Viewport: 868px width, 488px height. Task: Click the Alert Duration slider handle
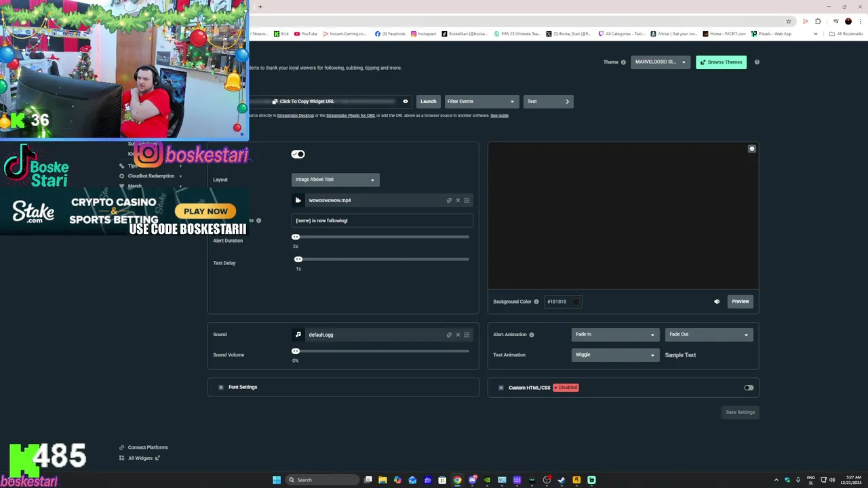coord(296,237)
